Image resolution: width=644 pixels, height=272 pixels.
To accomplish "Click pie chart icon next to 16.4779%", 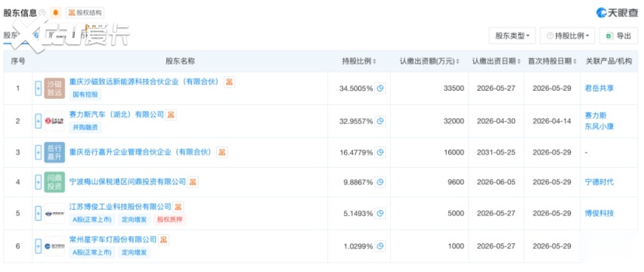I will (380, 152).
